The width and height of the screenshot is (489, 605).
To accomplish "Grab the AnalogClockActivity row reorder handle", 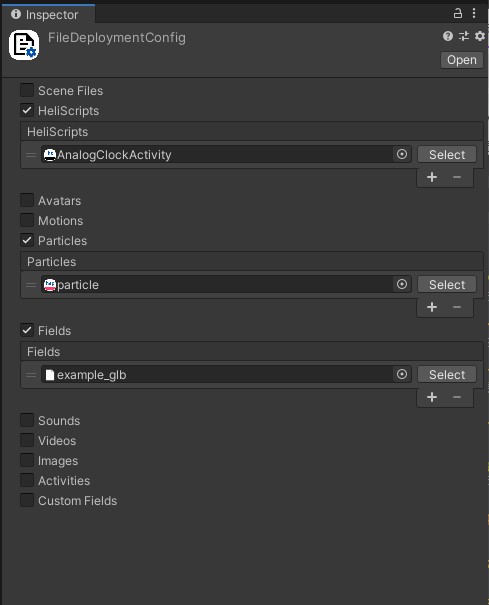I will point(31,155).
